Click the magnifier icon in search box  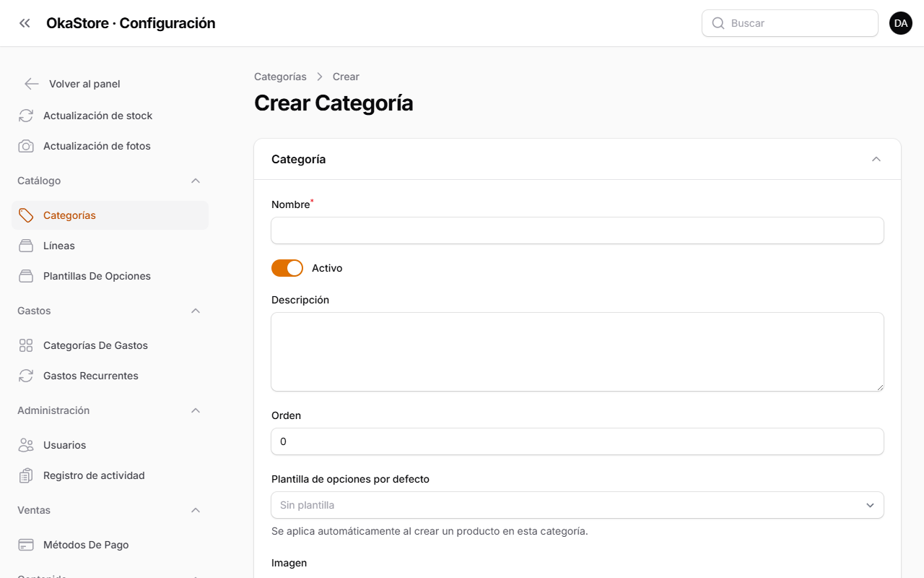point(718,23)
